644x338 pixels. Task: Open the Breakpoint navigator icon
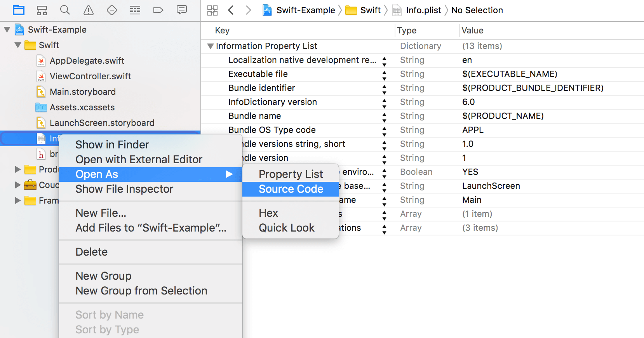pyautogui.click(x=158, y=10)
